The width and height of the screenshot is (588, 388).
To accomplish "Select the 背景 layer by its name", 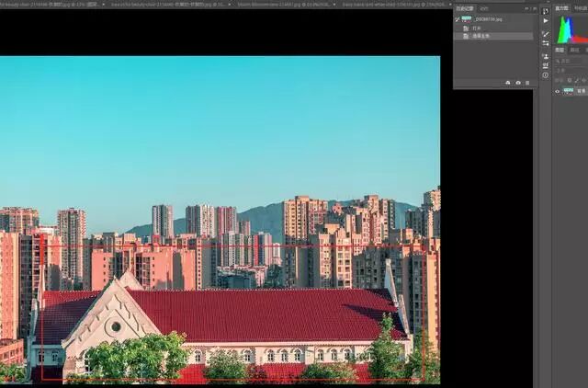I will 582,91.
